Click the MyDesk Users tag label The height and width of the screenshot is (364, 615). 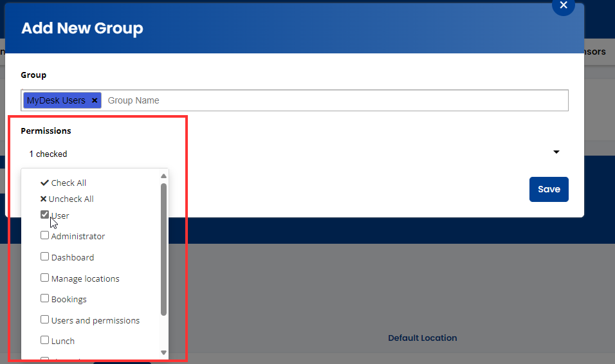point(56,100)
